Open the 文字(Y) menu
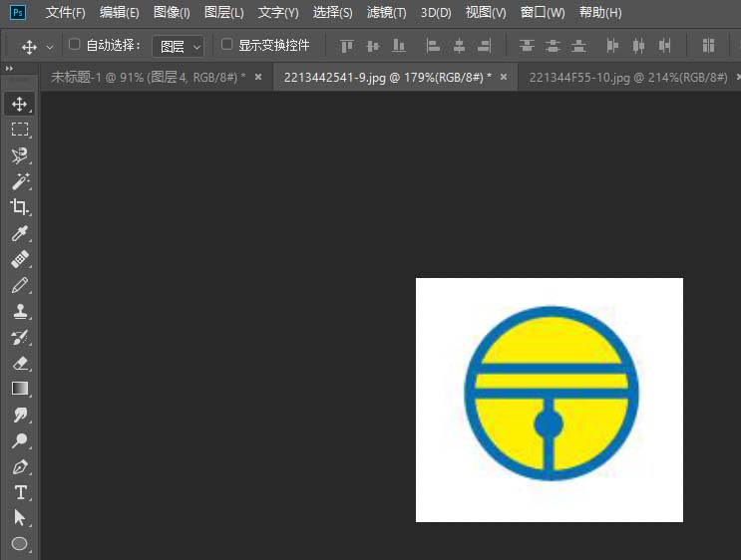The width and height of the screenshot is (741, 560). point(278,12)
